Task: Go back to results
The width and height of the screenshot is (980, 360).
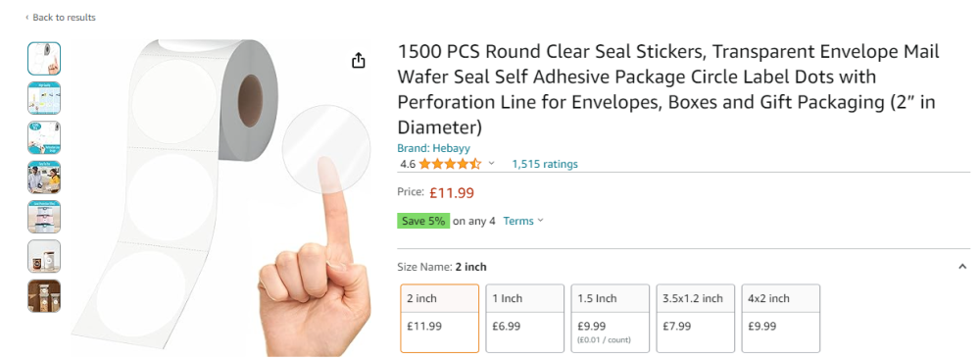Action: point(61,18)
